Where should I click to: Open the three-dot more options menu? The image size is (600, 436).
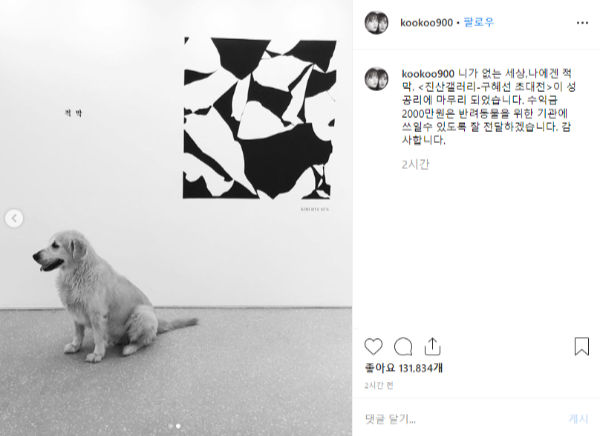582,23
